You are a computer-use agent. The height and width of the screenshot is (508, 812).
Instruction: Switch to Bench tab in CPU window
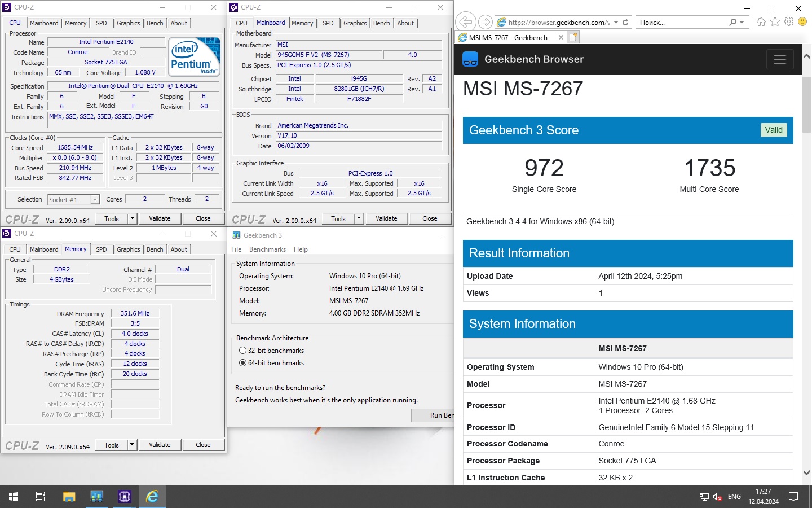tap(155, 23)
